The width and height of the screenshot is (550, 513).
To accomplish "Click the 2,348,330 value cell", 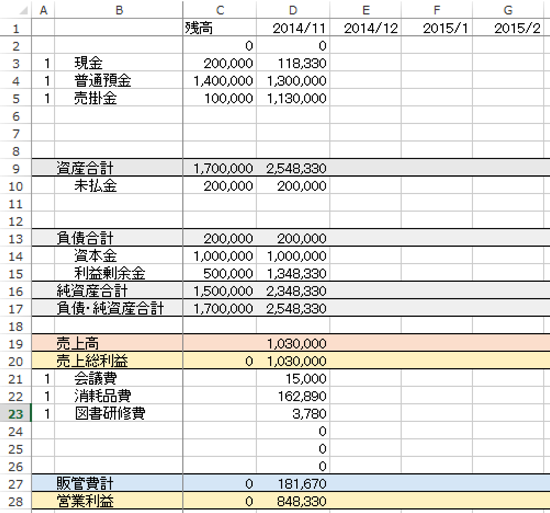I will pos(293,291).
